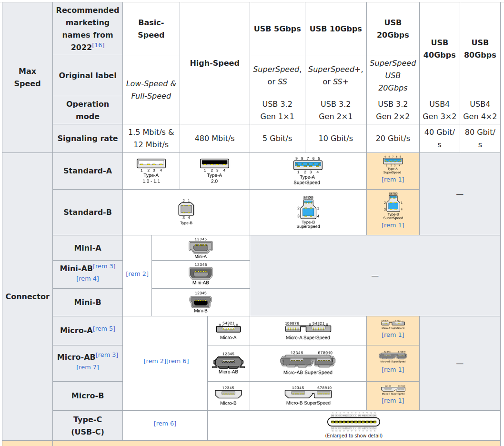This screenshot has width=504, height=446.
Task: Click the 'Signaling rate' row header
Action: 88,138
